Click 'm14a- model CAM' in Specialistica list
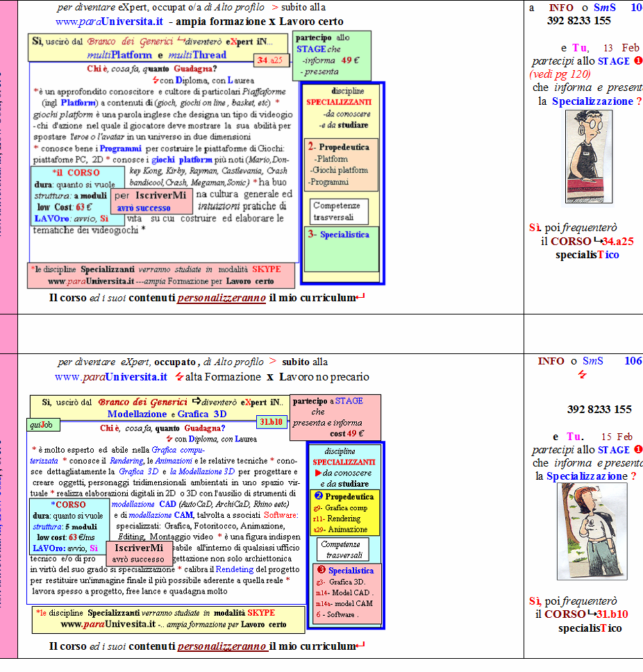Viewport: 643px width, 672px height. (x=344, y=603)
